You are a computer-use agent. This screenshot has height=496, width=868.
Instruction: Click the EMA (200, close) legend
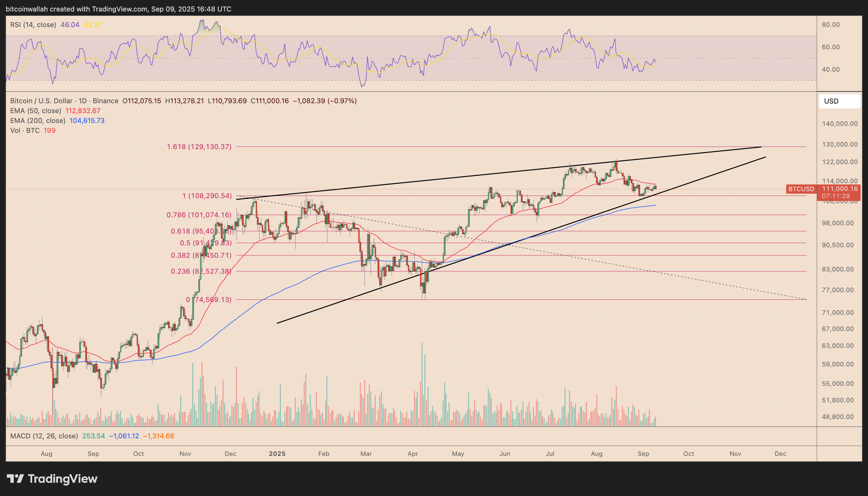(38, 121)
